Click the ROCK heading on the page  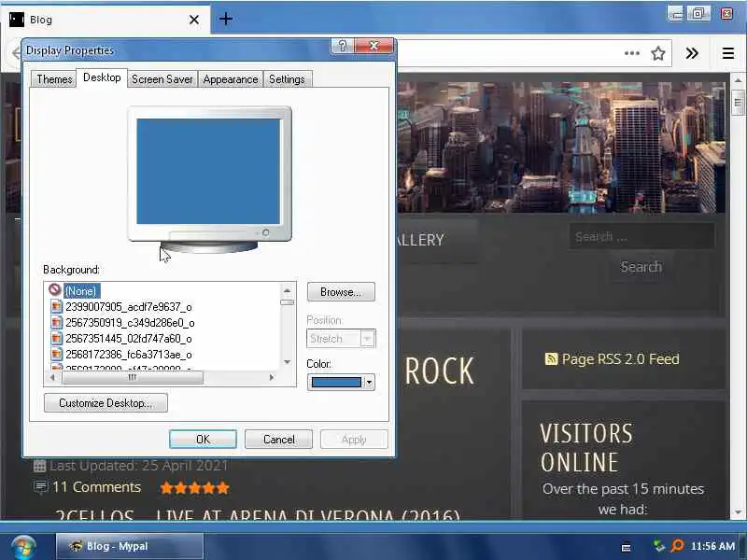[439, 371]
